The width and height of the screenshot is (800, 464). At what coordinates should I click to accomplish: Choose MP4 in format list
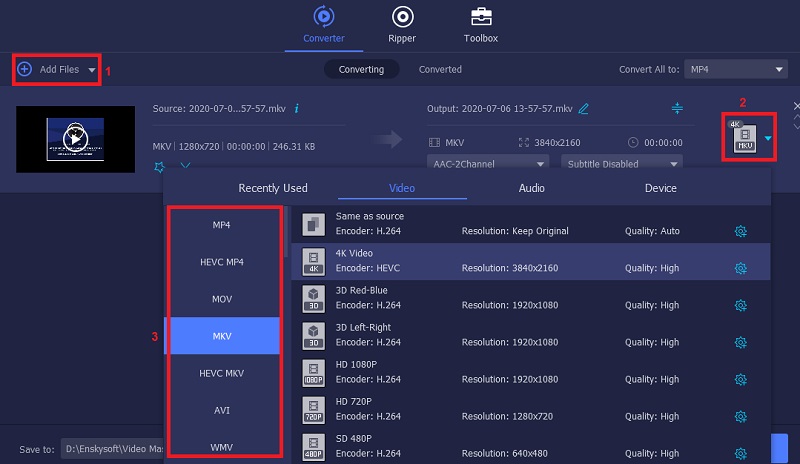(222, 225)
